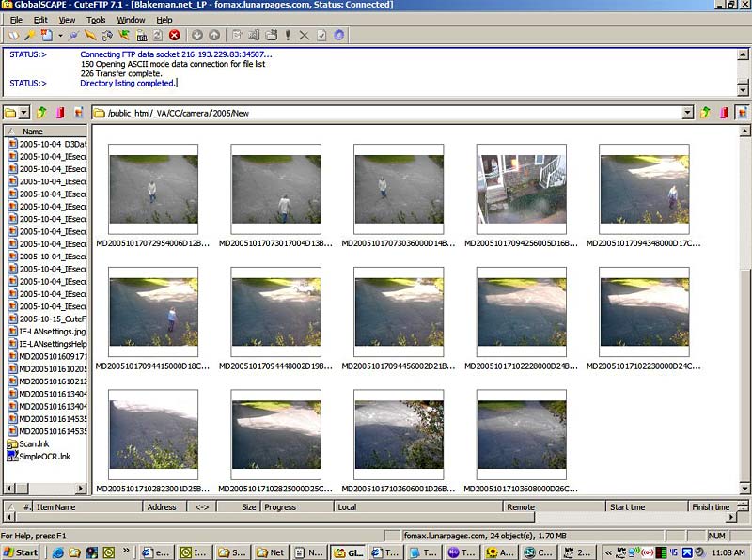
Task: Click the Upload arrow toolbar icon
Action: tap(213, 35)
